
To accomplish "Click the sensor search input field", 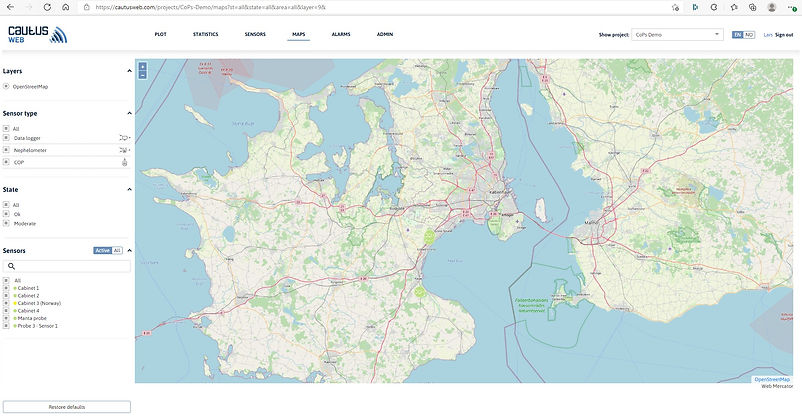I will click(67, 266).
